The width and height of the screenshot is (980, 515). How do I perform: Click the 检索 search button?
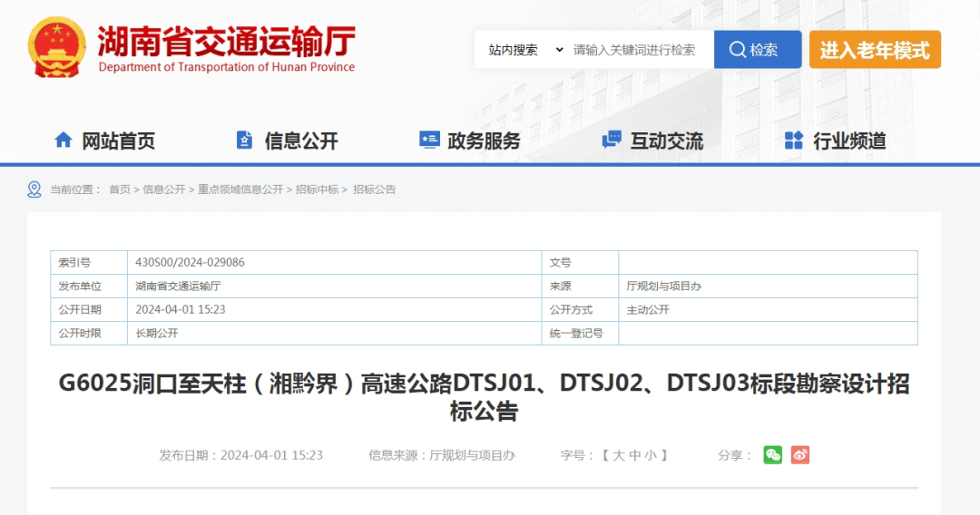758,49
